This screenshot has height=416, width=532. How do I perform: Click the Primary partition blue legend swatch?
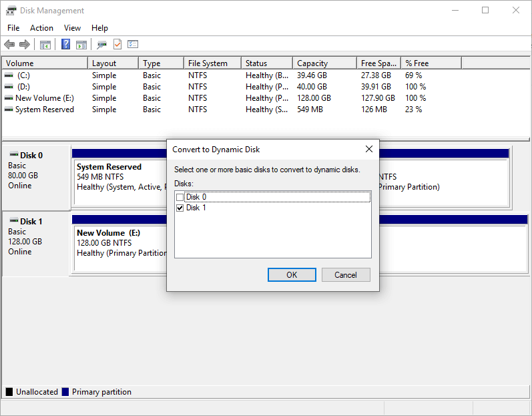tap(65, 392)
